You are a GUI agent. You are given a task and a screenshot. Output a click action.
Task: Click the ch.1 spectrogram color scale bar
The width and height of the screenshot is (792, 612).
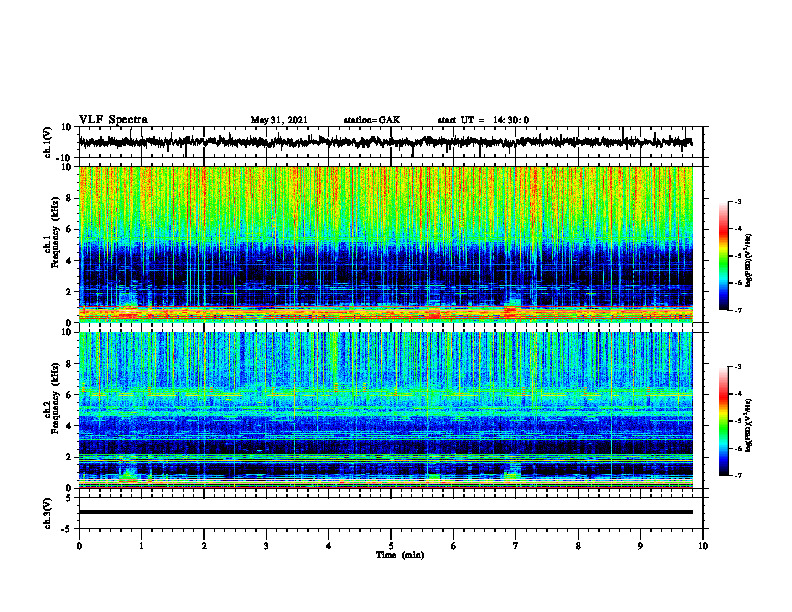723,255
